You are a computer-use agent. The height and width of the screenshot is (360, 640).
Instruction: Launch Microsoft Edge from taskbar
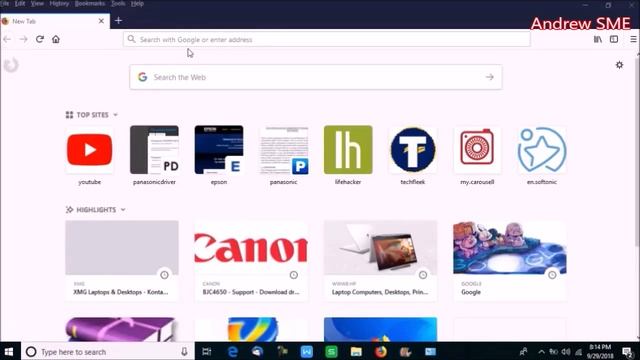tap(233, 351)
